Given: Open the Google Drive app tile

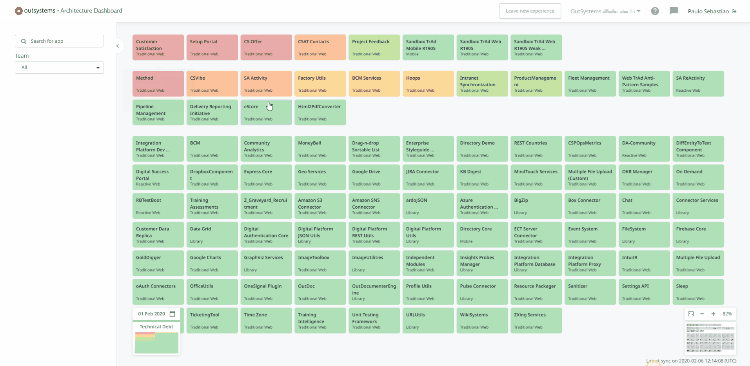Looking at the screenshot, I should click(375, 177).
